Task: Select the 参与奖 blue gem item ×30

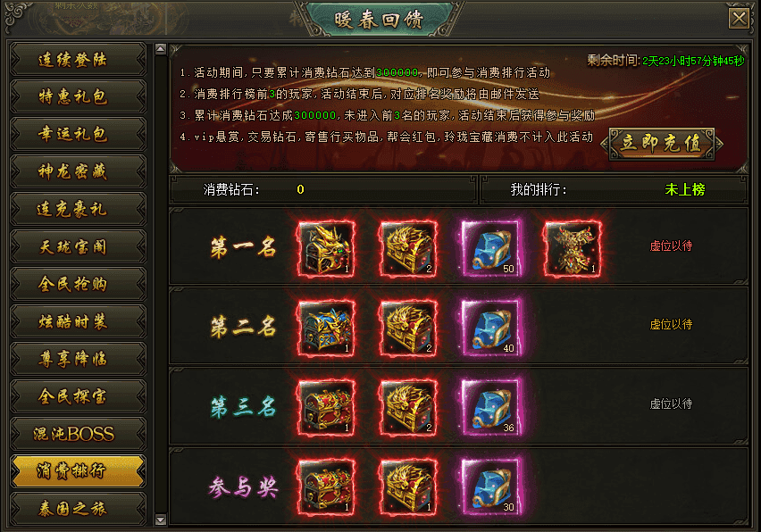Action: 490,486
